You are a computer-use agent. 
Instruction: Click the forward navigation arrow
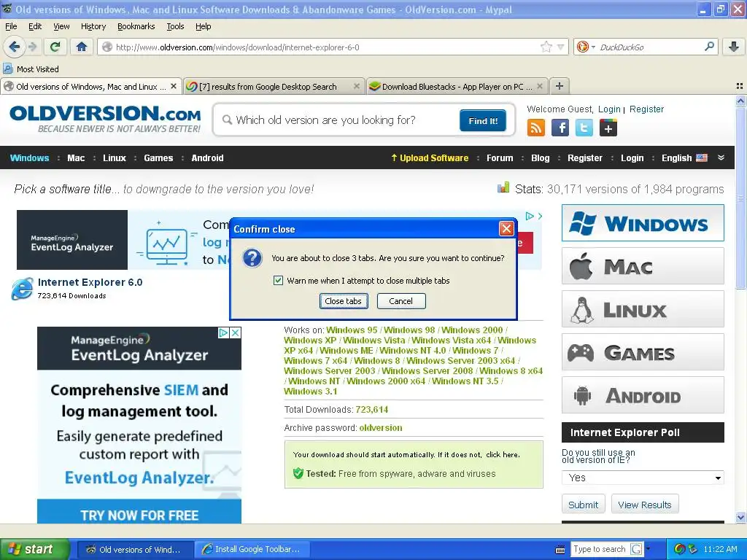click(32, 47)
